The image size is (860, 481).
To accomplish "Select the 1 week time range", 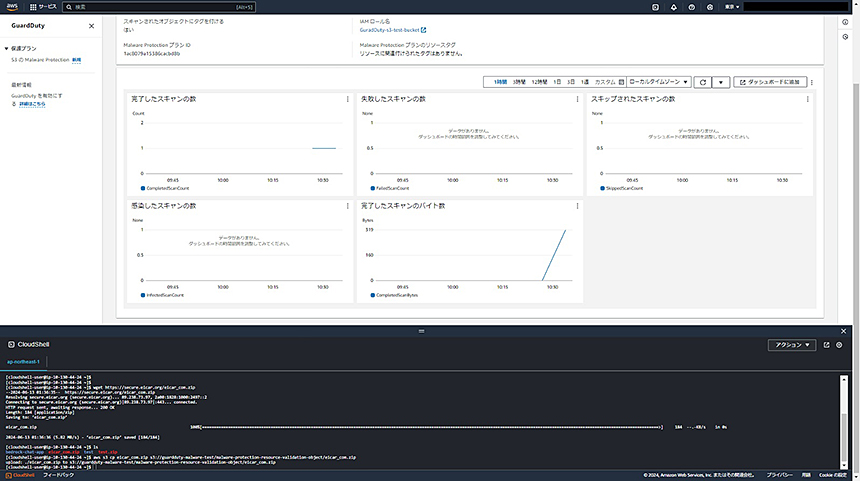I will tap(585, 82).
